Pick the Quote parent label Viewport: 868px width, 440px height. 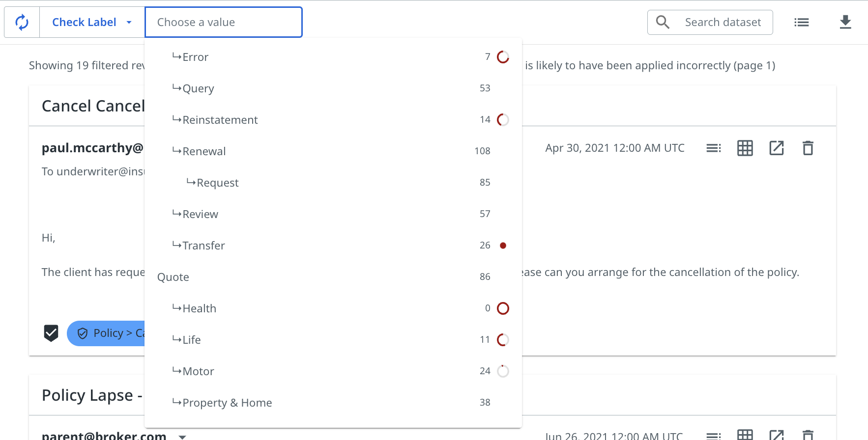(x=173, y=277)
